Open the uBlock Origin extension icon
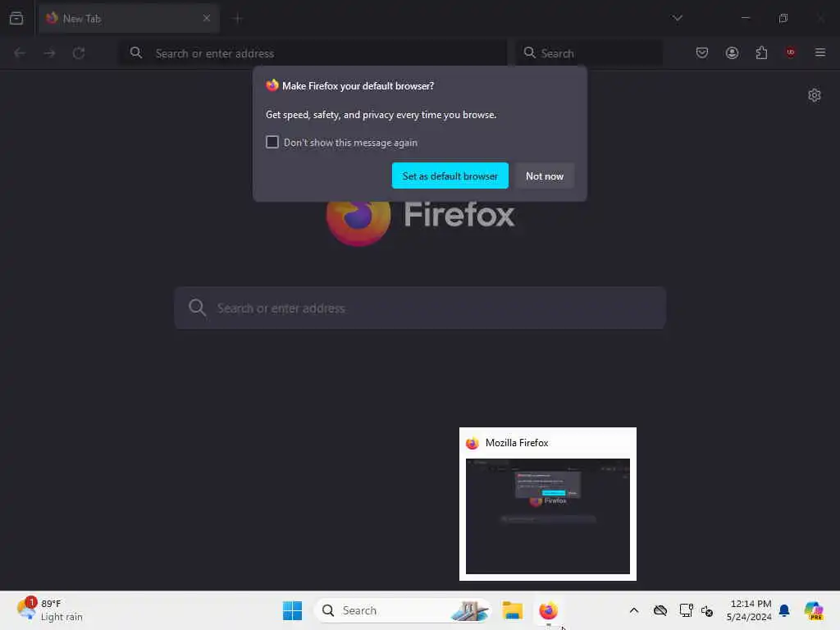This screenshot has width=840, height=630. click(x=790, y=52)
